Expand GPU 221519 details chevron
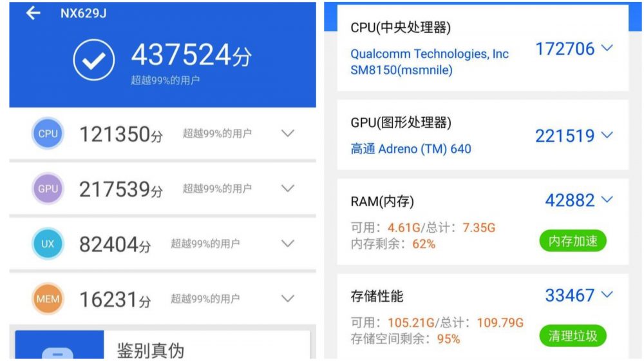 pyautogui.click(x=607, y=135)
